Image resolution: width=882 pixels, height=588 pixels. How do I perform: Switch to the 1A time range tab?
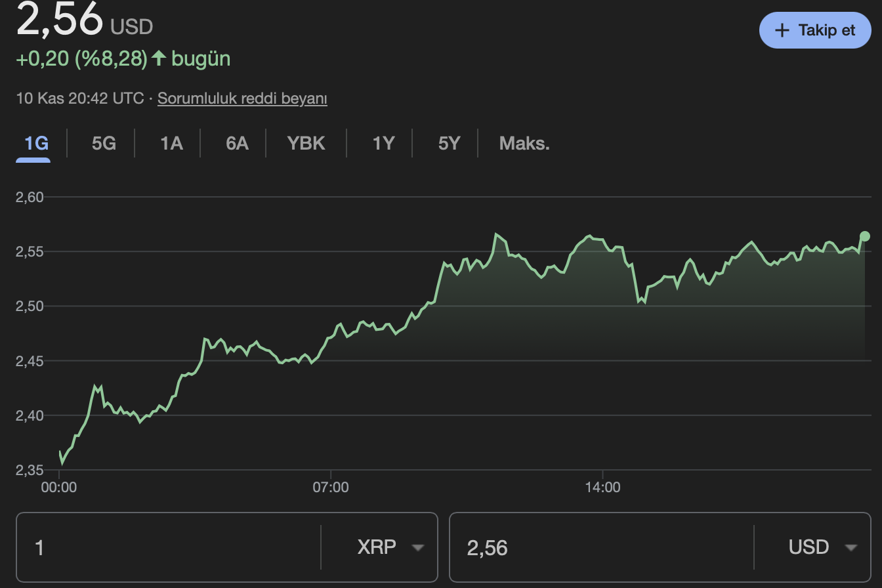pyautogui.click(x=169, y=143)
